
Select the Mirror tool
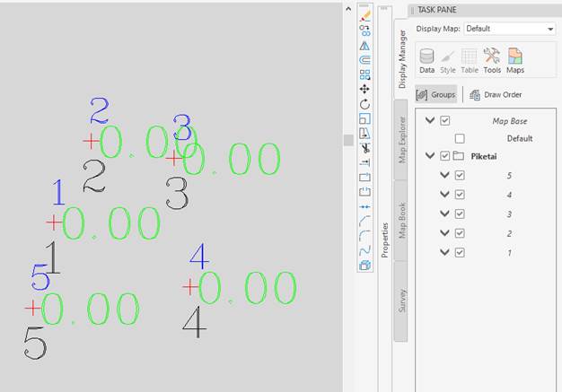[x=364, y=45]
